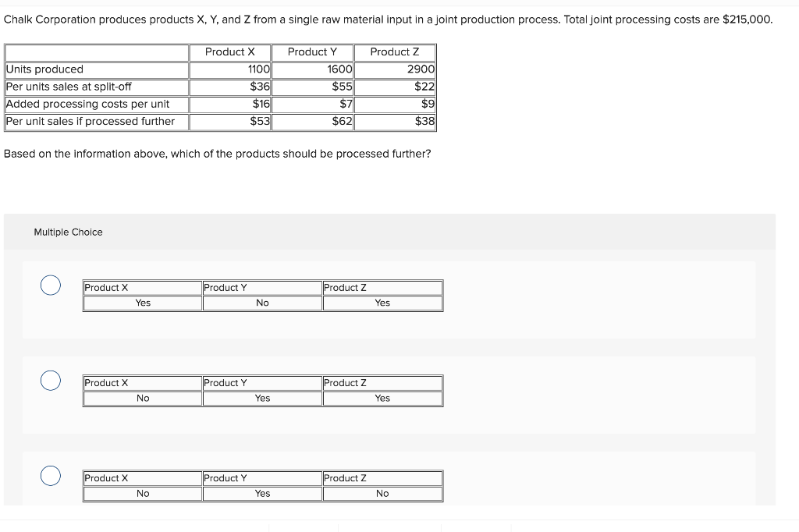Click the $55 split-off value for Product Y
The height and width of the screenshot is (532, 799).
pos(342,87)
